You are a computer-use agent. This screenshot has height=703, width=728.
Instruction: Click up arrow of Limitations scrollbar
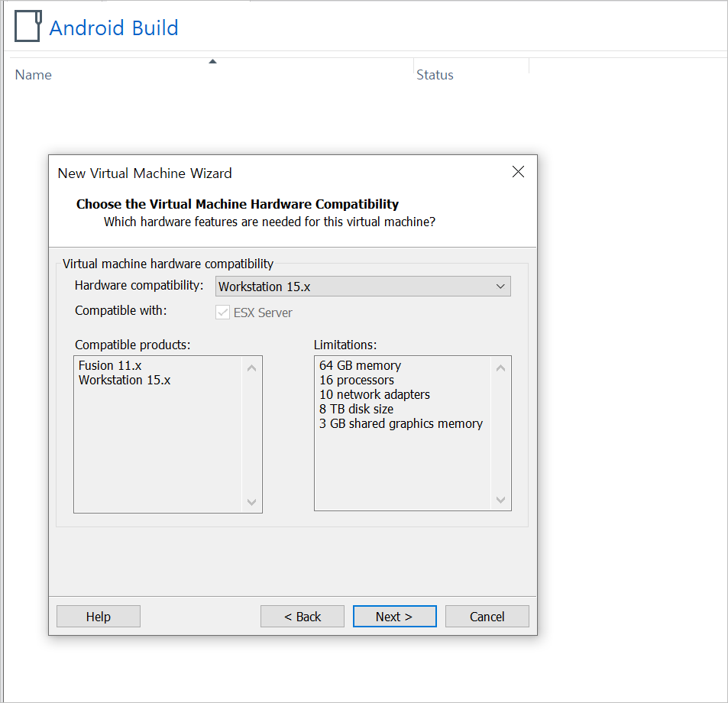coord(500,368)
